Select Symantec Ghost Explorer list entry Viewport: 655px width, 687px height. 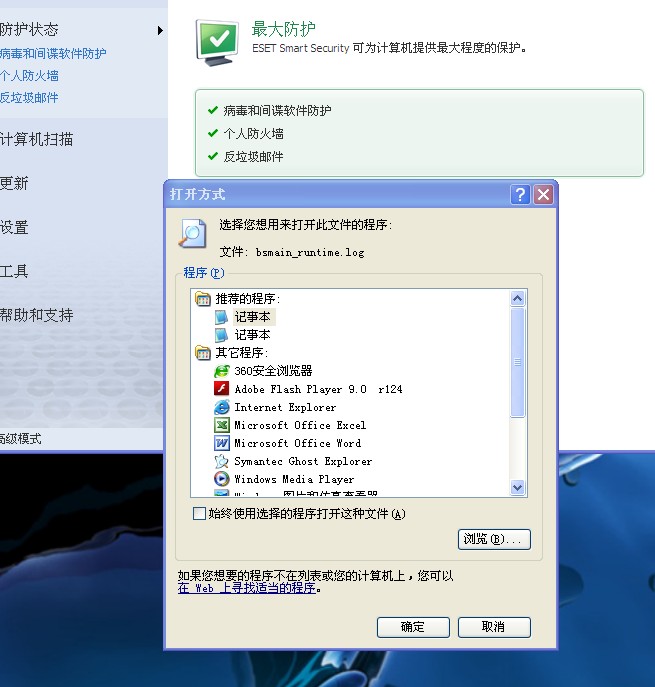[x=303, y=461]
